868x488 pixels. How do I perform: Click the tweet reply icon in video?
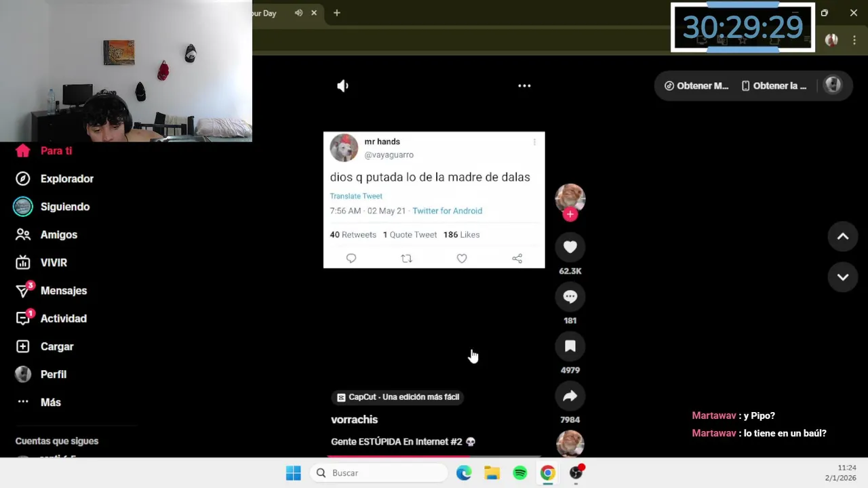(351, 258)
